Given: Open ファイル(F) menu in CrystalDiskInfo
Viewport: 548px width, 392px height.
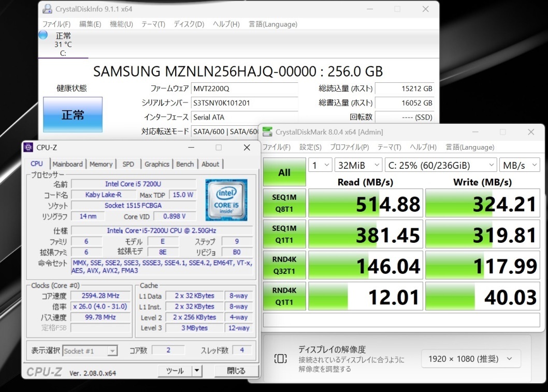Looking at the screenshot, I should click(x=56, y=24).
